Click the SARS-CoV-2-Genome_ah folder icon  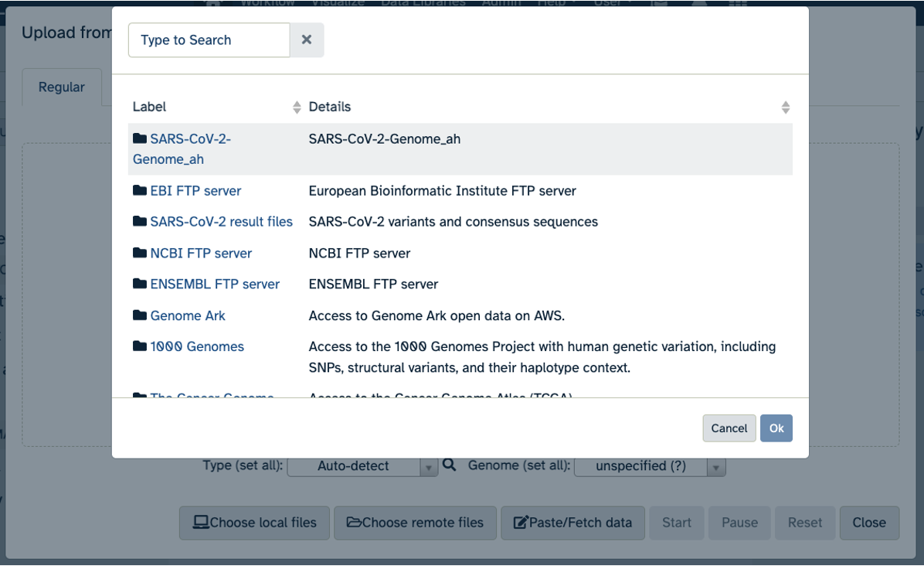[140, 138]
